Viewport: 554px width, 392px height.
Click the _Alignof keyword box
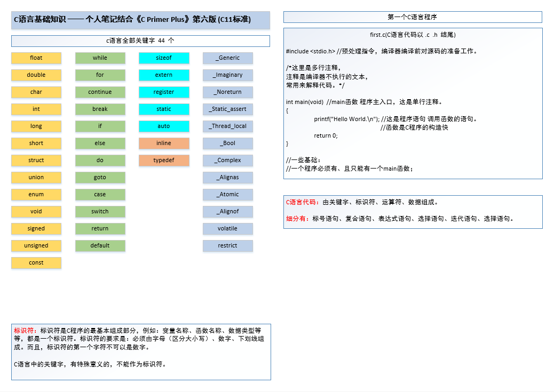pos(228,212)
